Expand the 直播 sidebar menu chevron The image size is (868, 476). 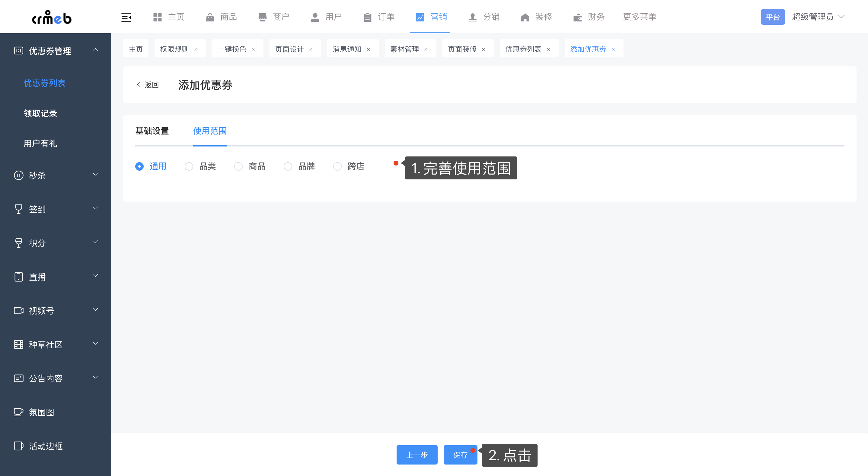tap(95, 276)
